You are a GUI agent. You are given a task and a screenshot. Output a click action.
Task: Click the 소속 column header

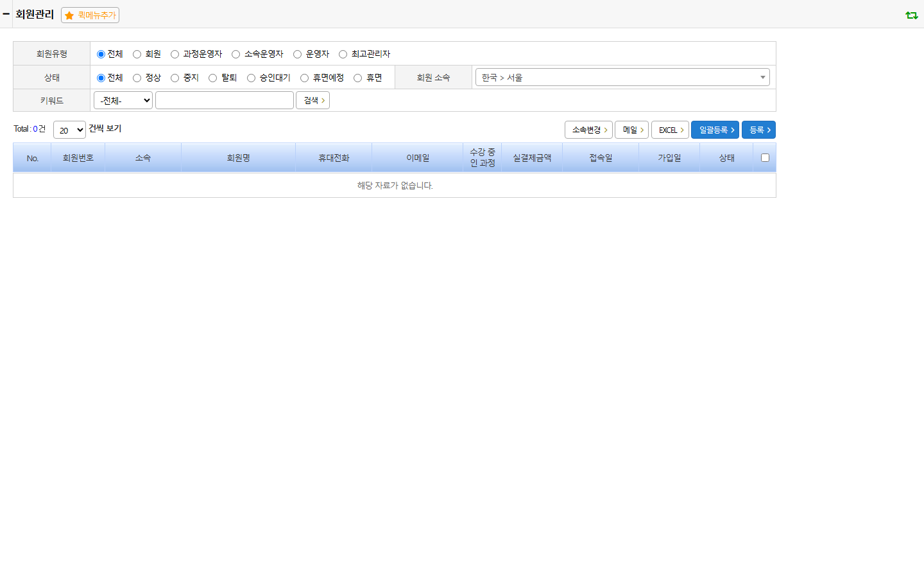click(x=143, y=158)
